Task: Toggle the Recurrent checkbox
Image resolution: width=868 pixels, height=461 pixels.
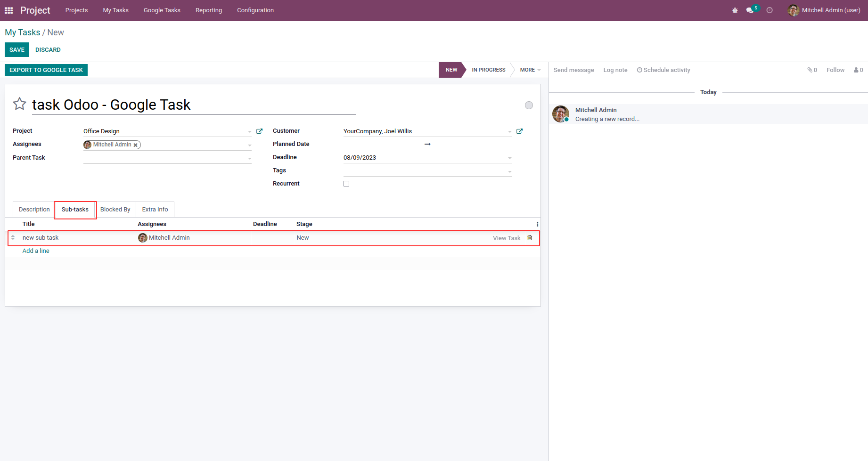Action: pyautogui.click(x=346, y=184)
